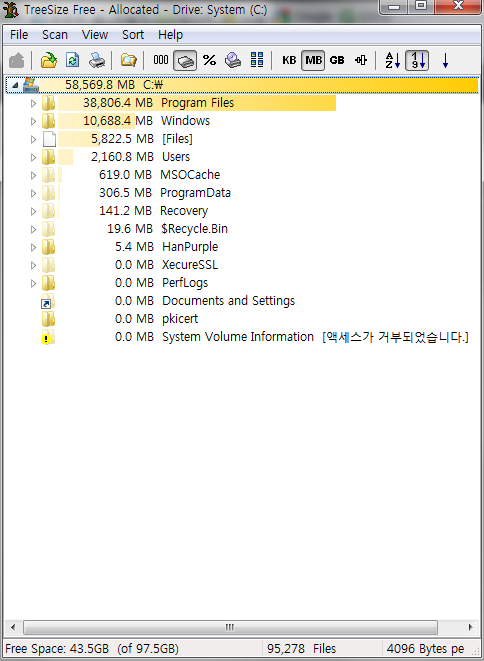The height and width of the screenshot is (661, 484).
Task: Click the horizontal scrollbar thumb
Action: pos(230,627)
